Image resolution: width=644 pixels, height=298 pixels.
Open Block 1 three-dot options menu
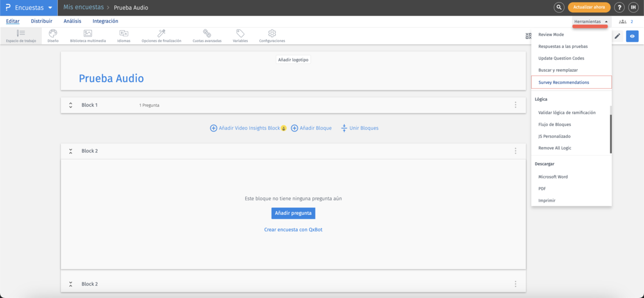(515, 105)
